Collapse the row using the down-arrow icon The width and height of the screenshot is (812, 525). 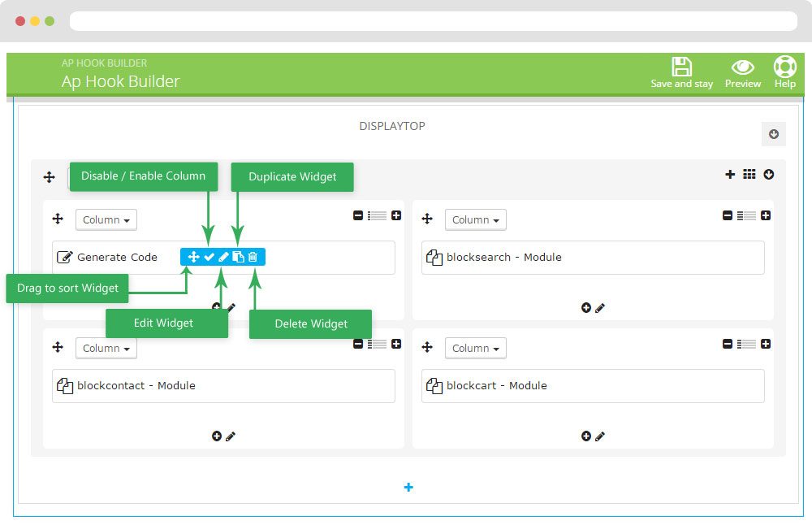tap(768, 175)
